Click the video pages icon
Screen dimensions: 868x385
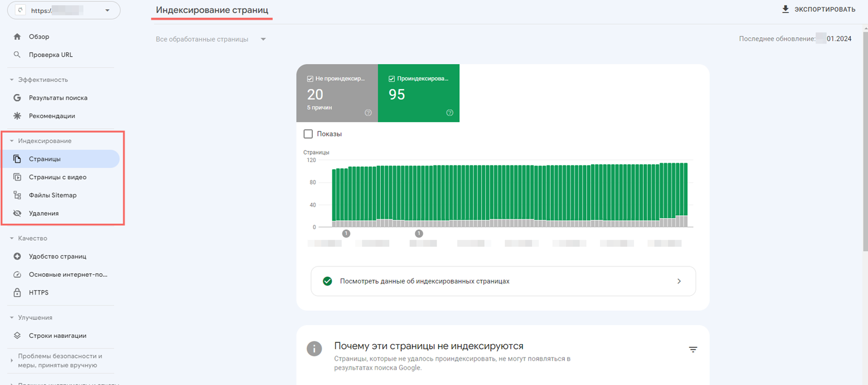click(x=17, y=177)
